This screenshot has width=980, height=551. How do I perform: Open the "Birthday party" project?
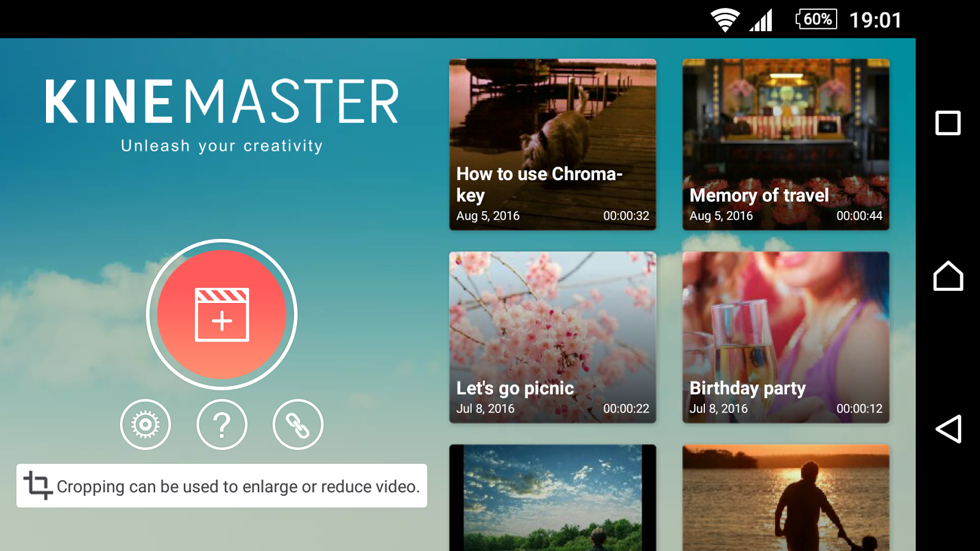tap(786, 337)
